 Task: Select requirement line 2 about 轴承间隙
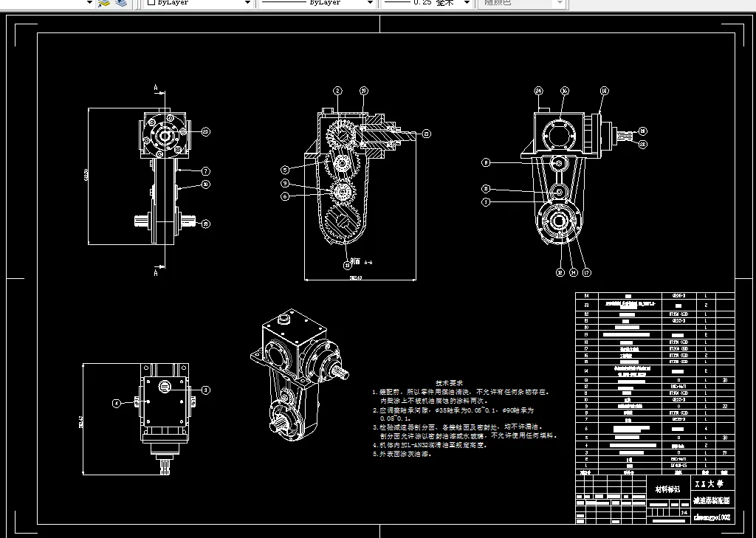coord(453,414)
